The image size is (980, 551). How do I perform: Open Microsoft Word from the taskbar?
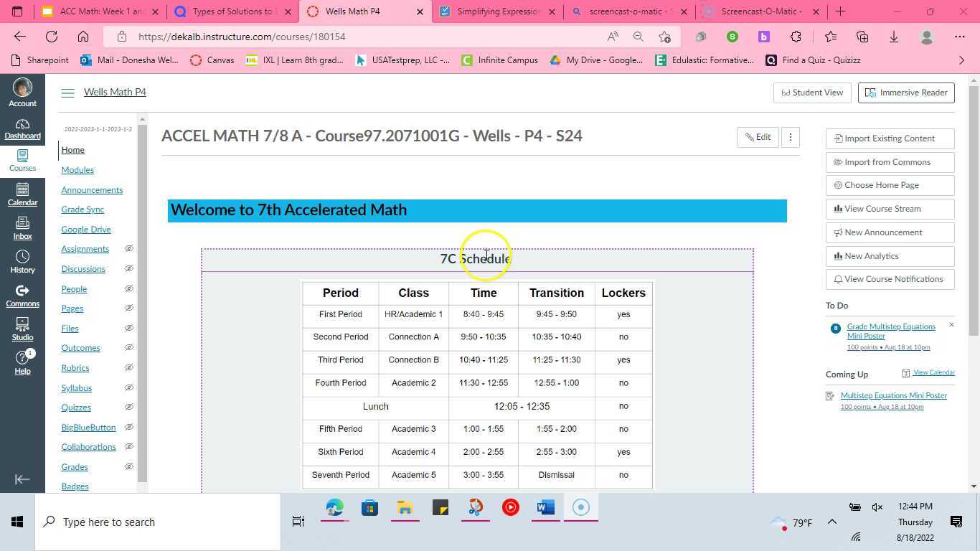(545, 508)
